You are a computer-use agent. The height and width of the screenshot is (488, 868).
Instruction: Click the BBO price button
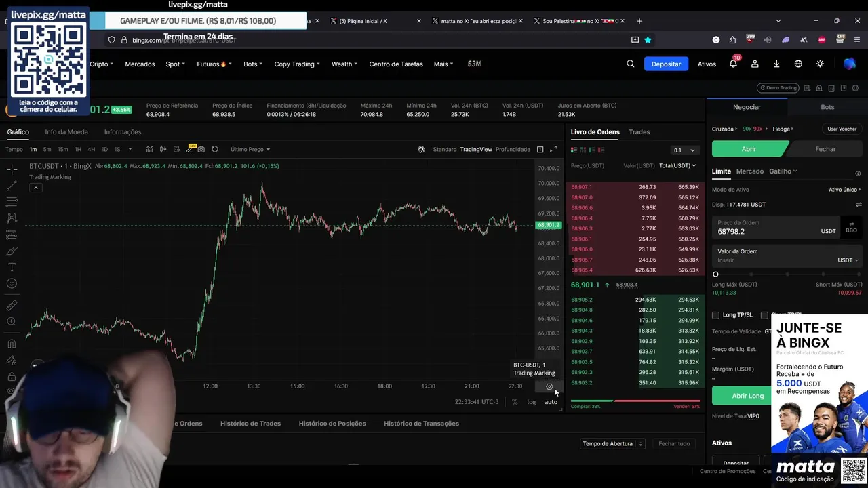pos(851,228)
